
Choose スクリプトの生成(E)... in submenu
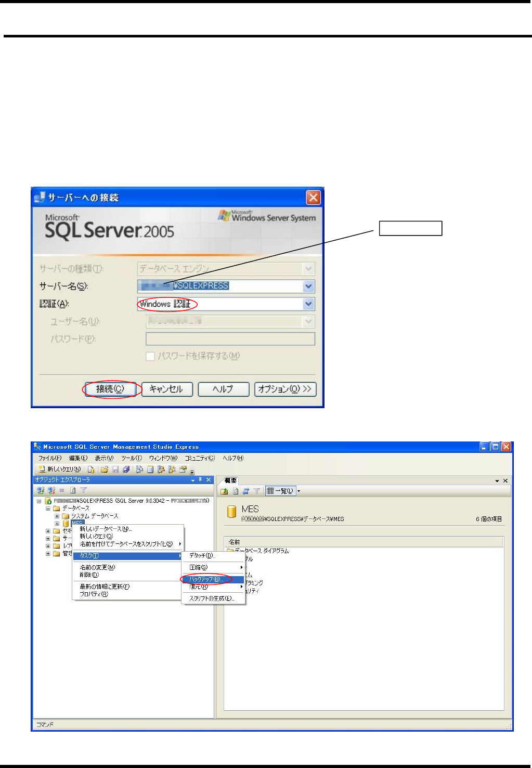click(x=213, y=598)
